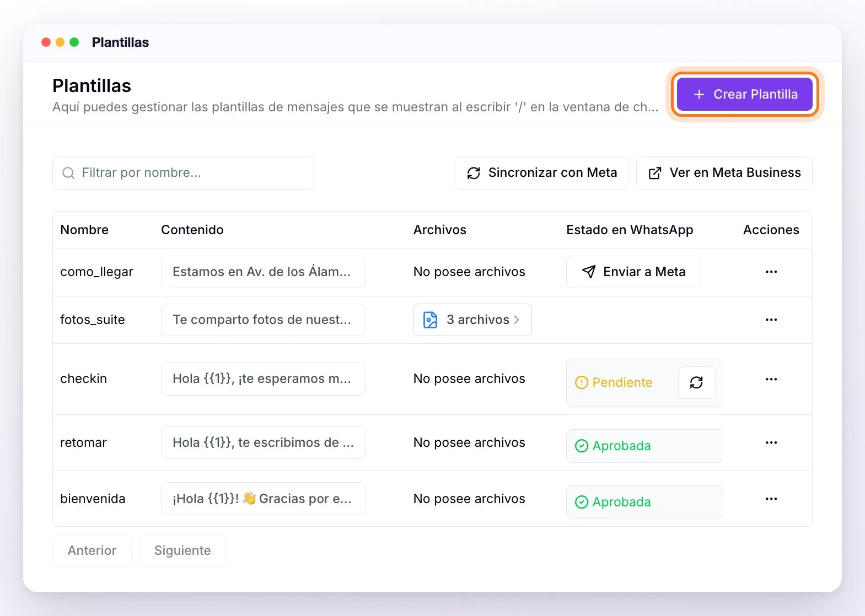This screenshot has height=616, width=865.
Task: Go to Anterior page
Action: point(92,550)
